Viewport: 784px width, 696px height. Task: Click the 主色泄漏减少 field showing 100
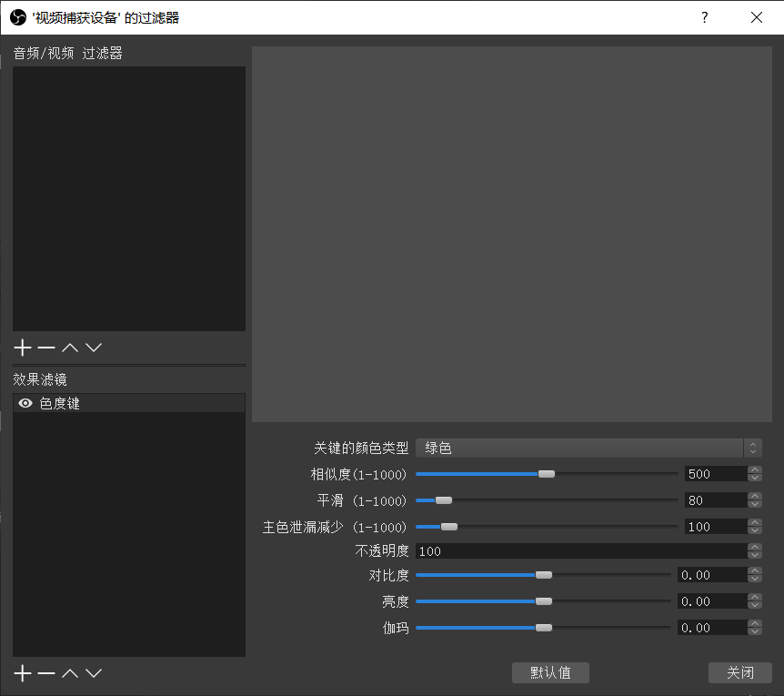[717, 527]
